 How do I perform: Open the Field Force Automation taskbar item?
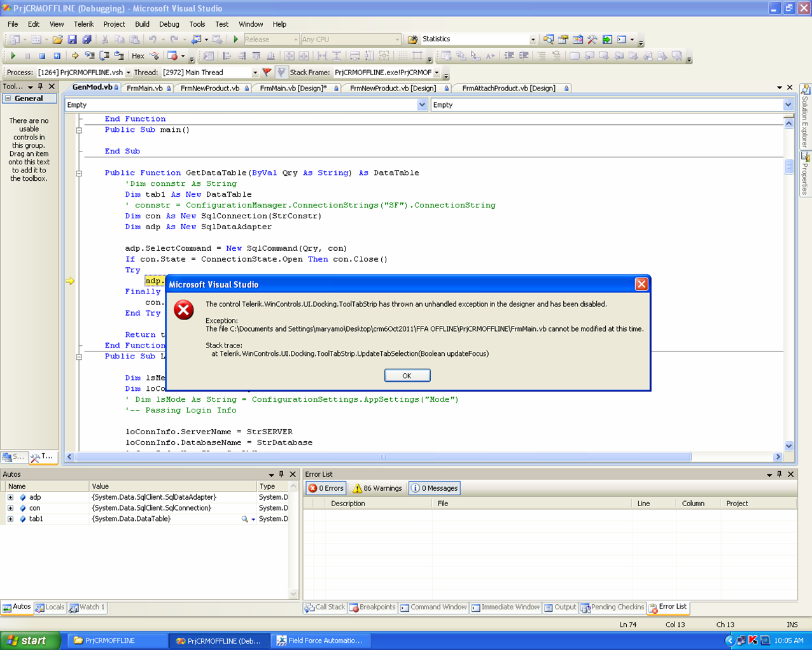[x=319, y=640]
